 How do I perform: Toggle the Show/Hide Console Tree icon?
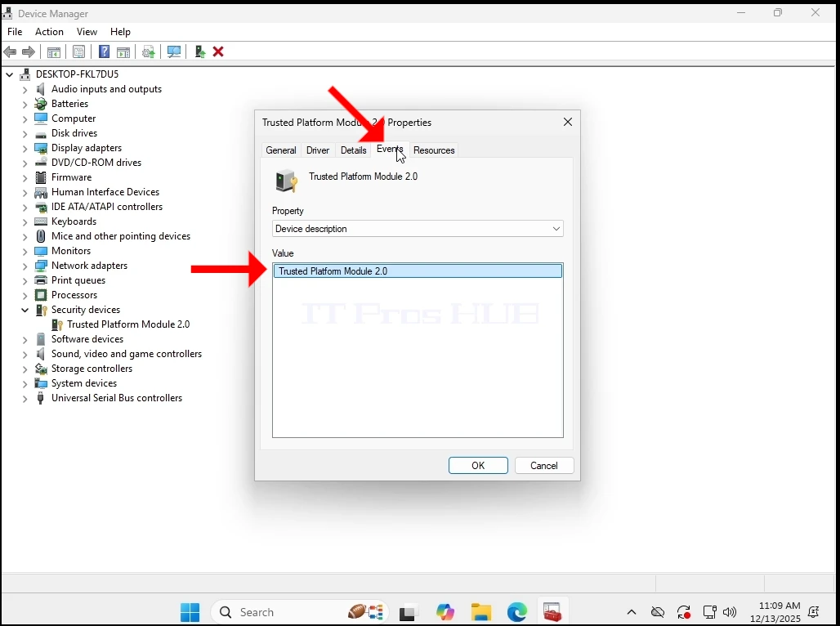(x=54, y=52)
